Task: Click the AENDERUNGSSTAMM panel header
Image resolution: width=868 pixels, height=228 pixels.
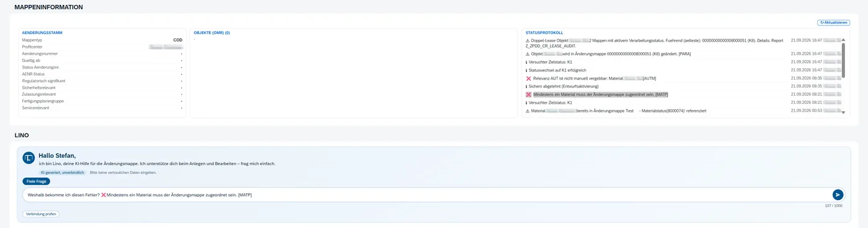Action: 42,32
